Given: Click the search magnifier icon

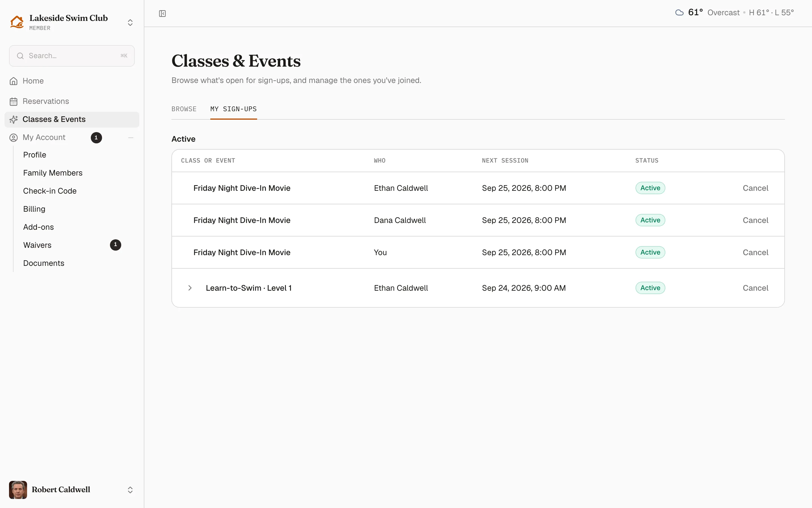Looking at the screenshot, I should tap(21, 56).
